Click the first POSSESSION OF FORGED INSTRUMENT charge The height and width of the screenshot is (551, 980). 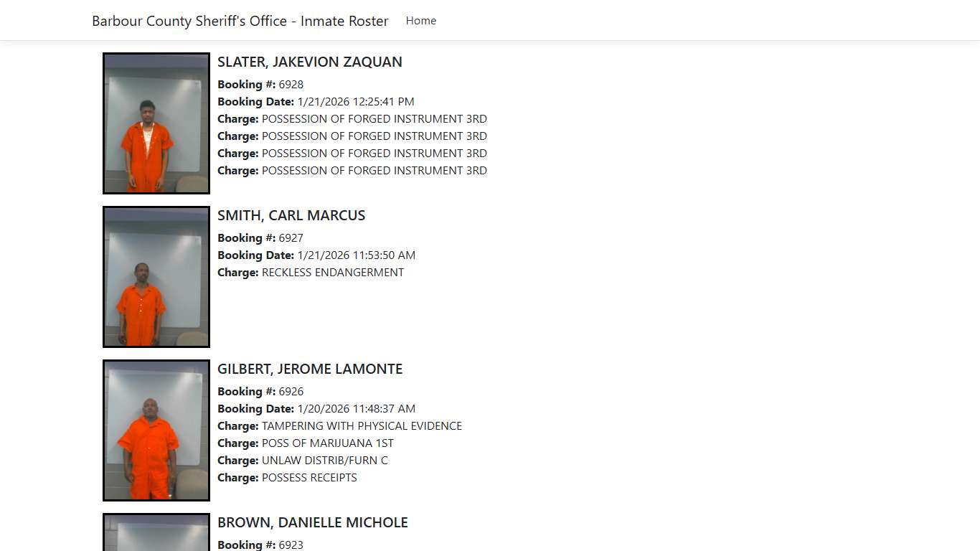(x=374, y=118)
